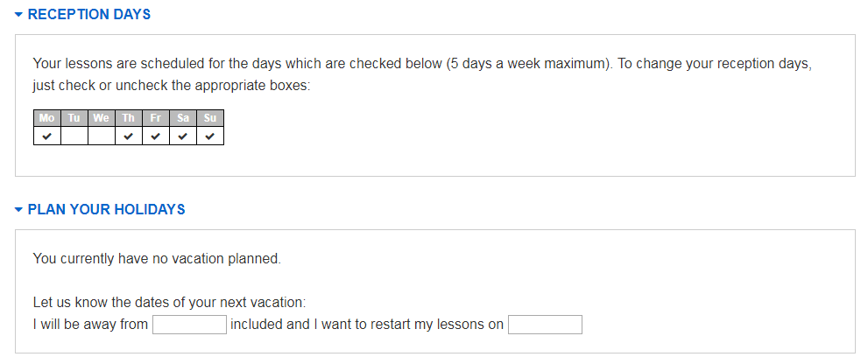This screenshot has width=868, height=364.
Task: Focus the "I will be away from" date field
Action: pos(189,325)
